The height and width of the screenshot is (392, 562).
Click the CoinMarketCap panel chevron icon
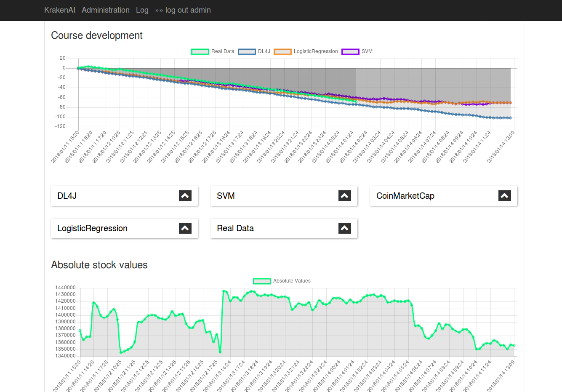pos(504,196)
